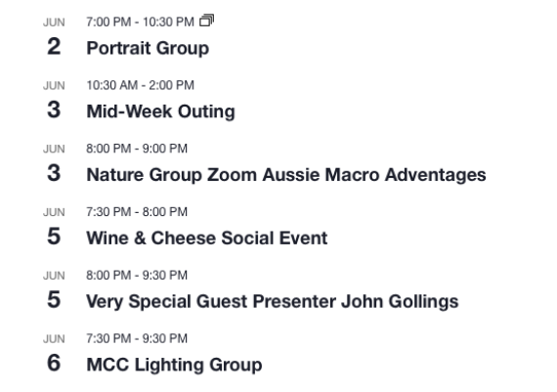Viewport: 557px width, 392px height.
Task: Open Very Special Guest Presenter John Gollings
Action: (x=273, y=301)
